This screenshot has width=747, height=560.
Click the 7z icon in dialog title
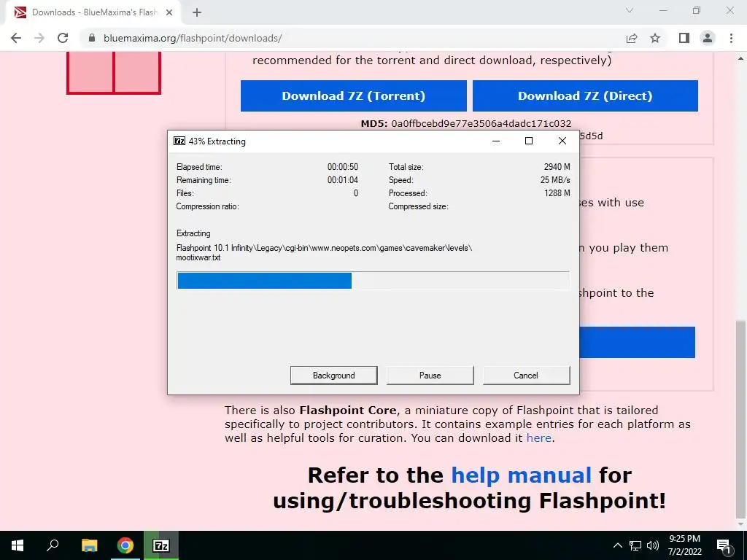coord(179,141)
